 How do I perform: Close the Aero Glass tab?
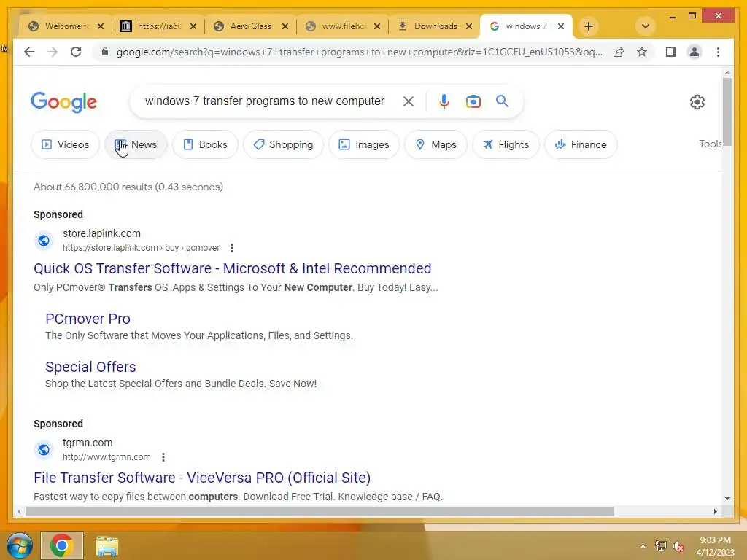pos(285,26)
